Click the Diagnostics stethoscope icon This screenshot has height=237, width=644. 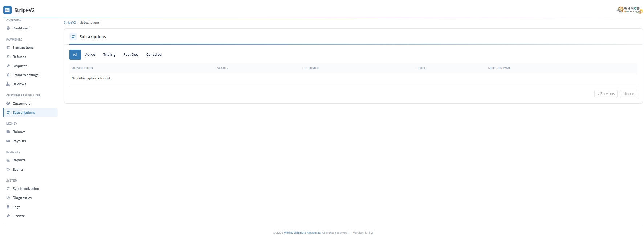(8, 198)
